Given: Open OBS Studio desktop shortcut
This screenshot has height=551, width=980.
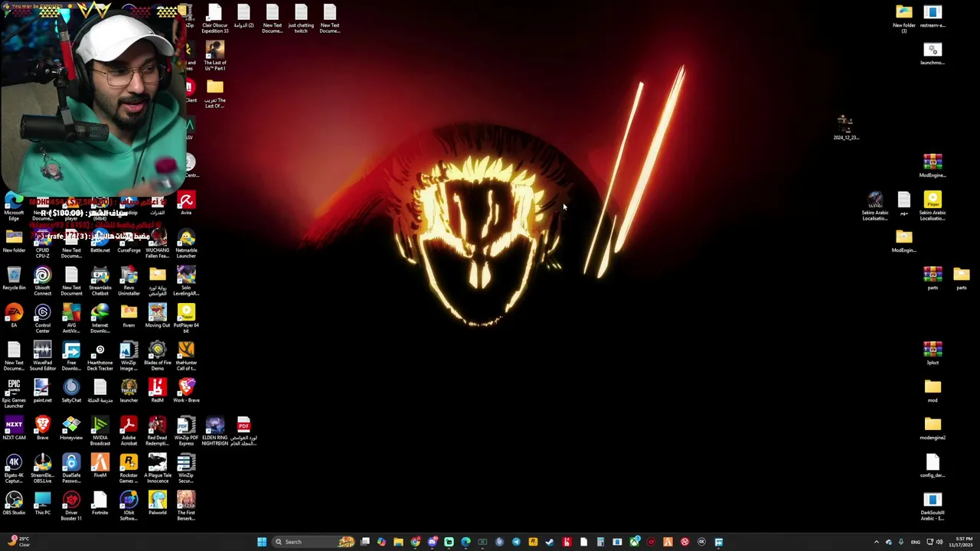Looking at the screenshot, I should [x=14, y=504].
